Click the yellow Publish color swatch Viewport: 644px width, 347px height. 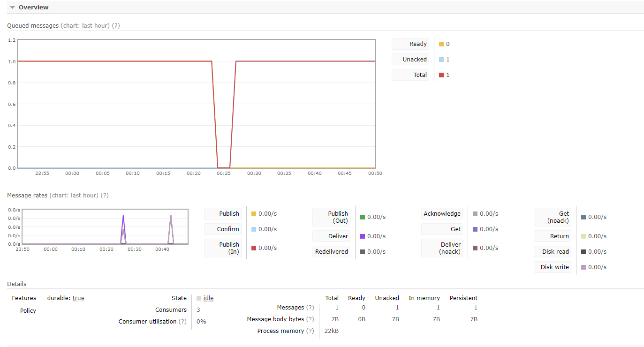point(254,214)
